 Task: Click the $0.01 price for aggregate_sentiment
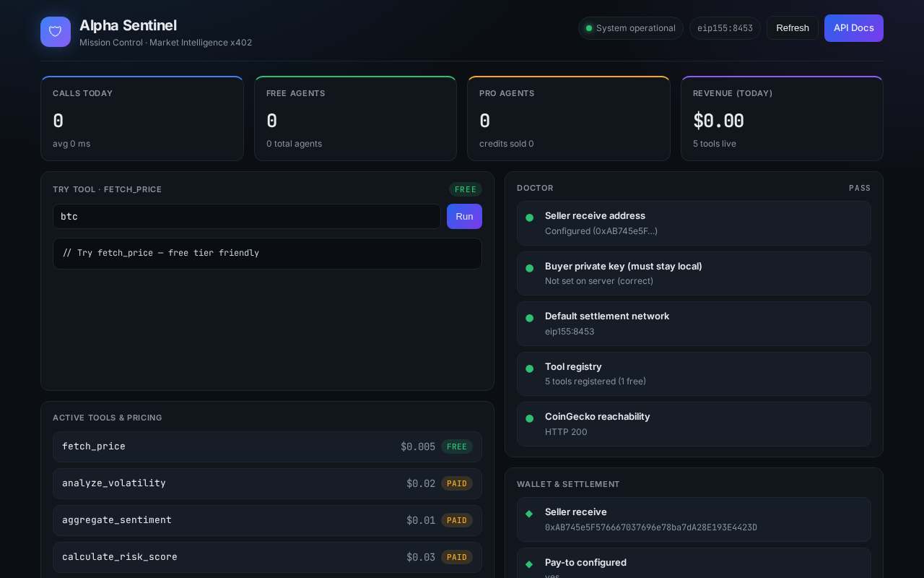(421, 520)
